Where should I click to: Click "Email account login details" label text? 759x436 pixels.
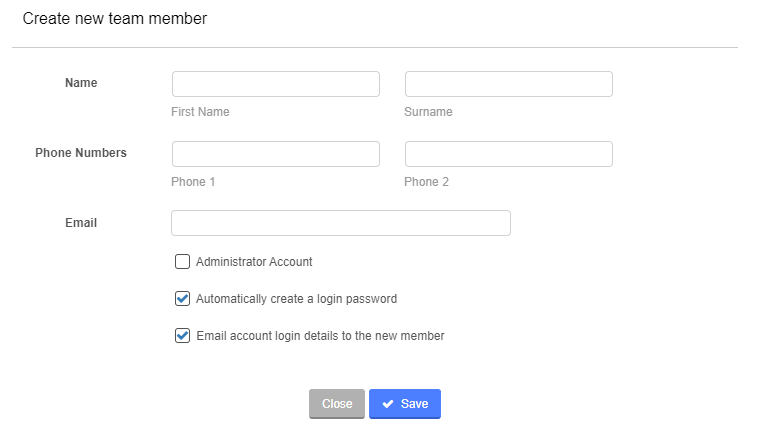320,336
